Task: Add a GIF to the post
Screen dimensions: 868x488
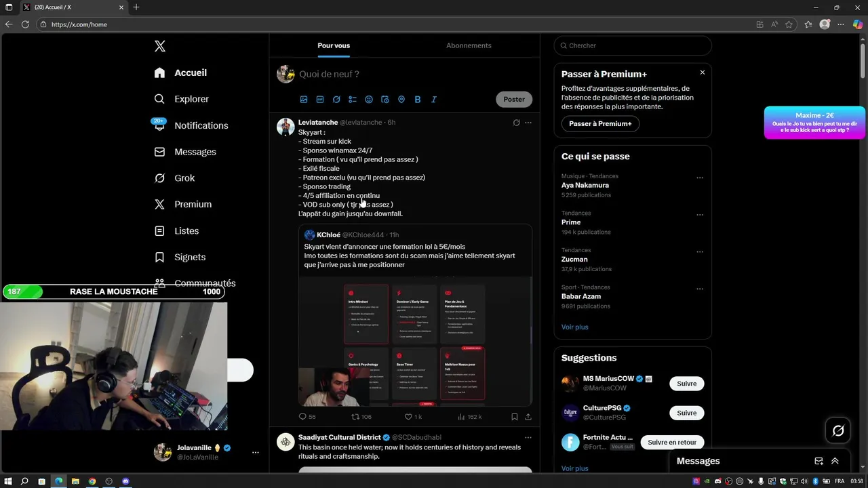Action: 320,100
